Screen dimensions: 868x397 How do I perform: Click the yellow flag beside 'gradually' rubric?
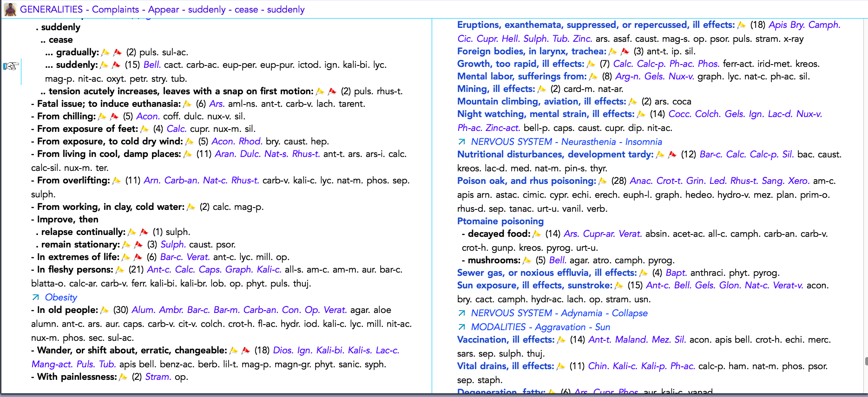tap(105, 52)
